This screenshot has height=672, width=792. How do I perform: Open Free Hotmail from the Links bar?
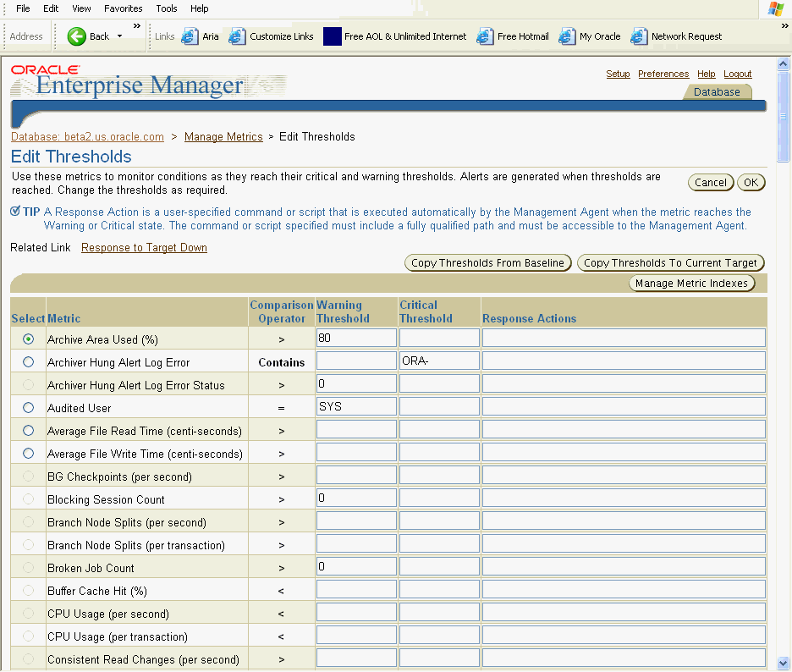point(484,36)
